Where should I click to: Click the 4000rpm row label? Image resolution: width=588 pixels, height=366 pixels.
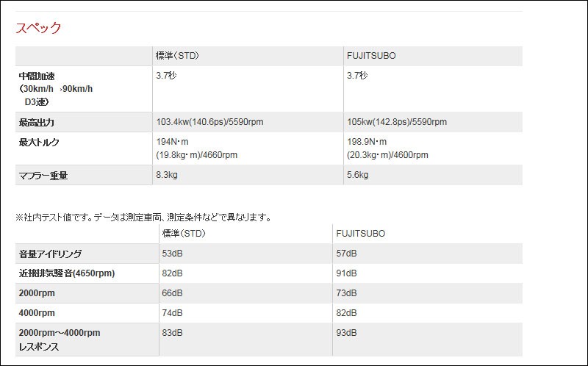pyautogui.click(x=37, y=313)
